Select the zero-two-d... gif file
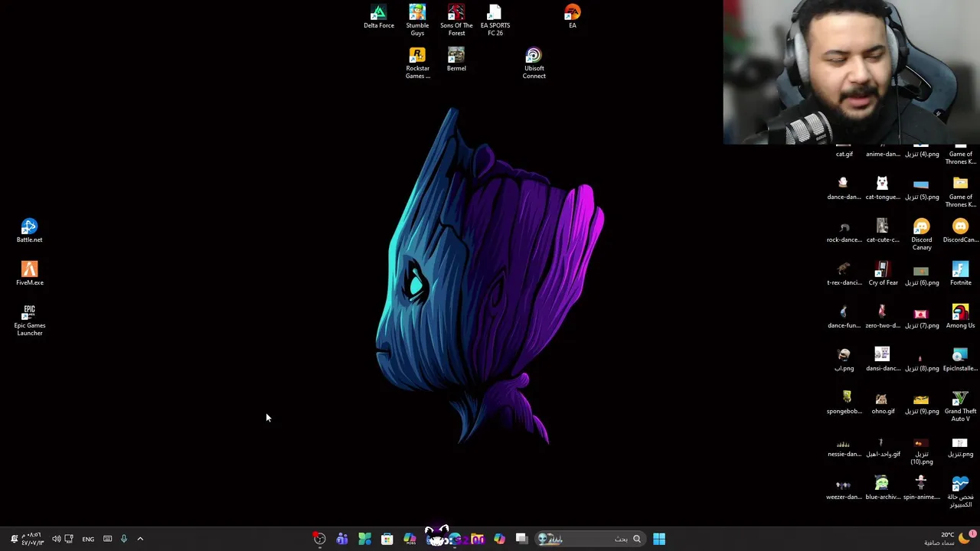The width and height of the screenshot is (980, 551). point(883,317)
